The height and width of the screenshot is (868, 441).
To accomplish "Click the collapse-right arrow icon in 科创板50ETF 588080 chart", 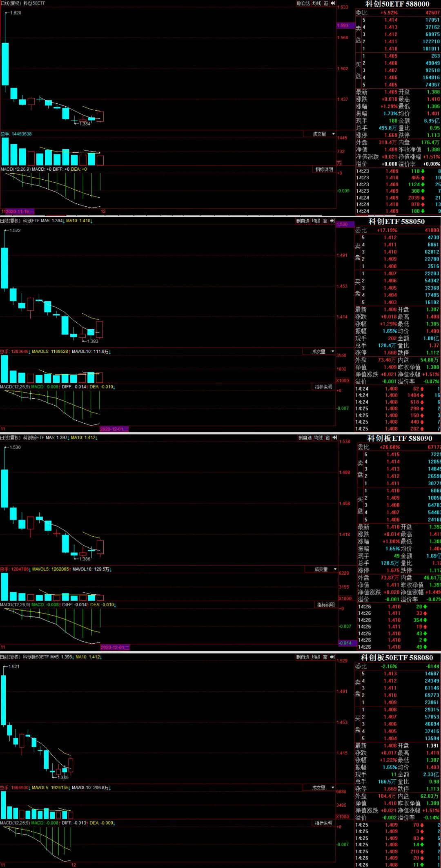I will 332,657.
